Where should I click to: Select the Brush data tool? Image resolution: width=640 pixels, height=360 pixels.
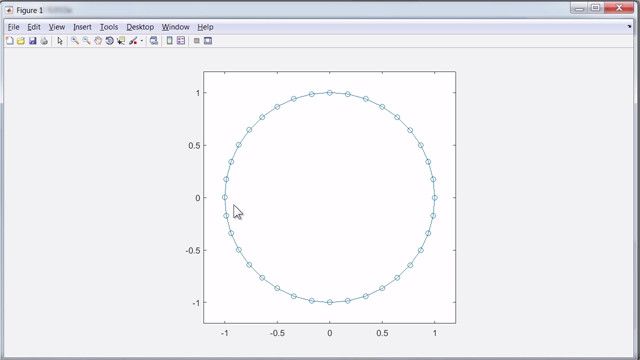(x=133, y=41)
